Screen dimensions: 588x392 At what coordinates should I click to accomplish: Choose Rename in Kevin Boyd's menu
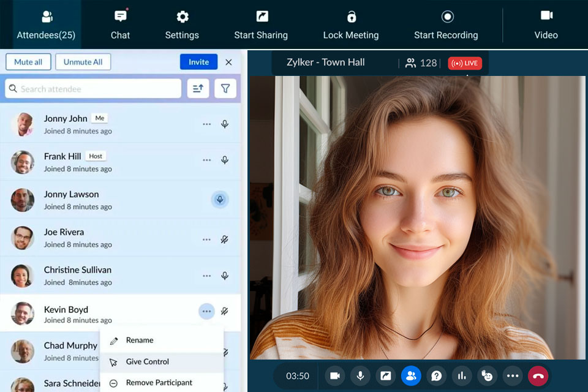[x=140, y=341]
